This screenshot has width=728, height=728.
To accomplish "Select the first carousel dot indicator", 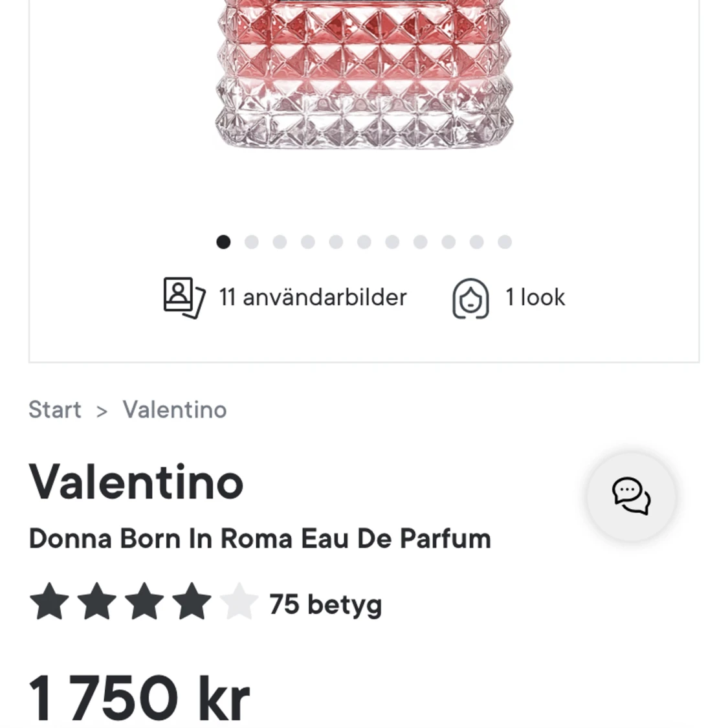I will point(224,242).
